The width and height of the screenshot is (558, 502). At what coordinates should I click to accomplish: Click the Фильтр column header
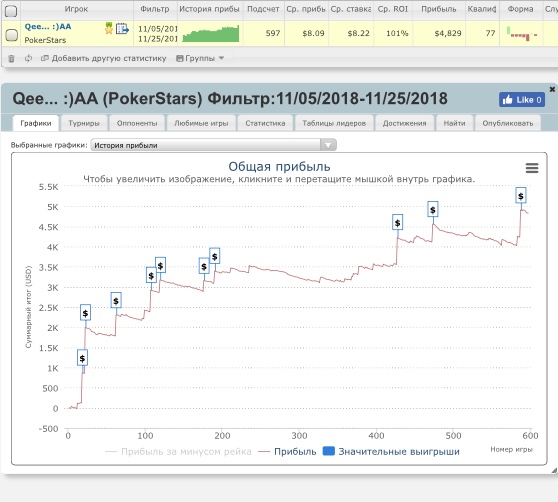click(x=155, y=9)
